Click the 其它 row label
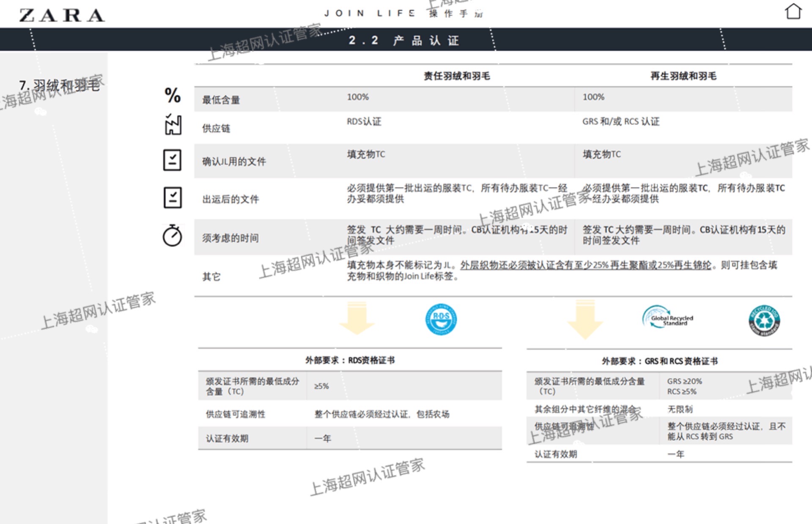The width and height of the screenshot is (812, 524). (x=211, y=277)
